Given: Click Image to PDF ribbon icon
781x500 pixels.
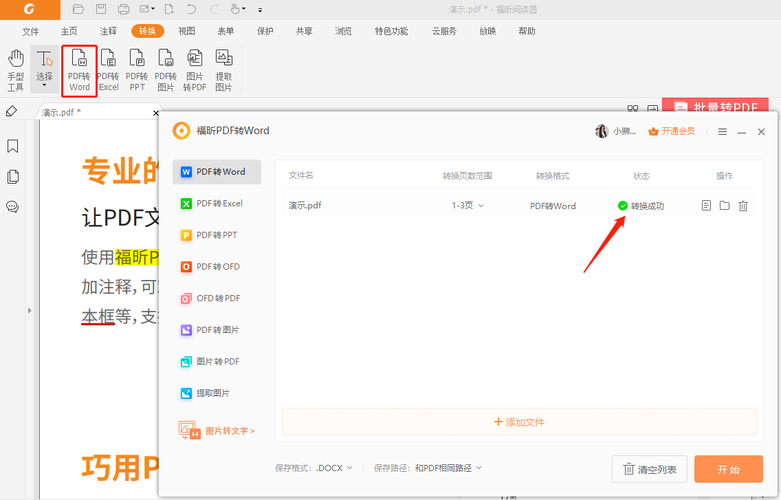Looking at the screenshot, I should pos(194,71).
